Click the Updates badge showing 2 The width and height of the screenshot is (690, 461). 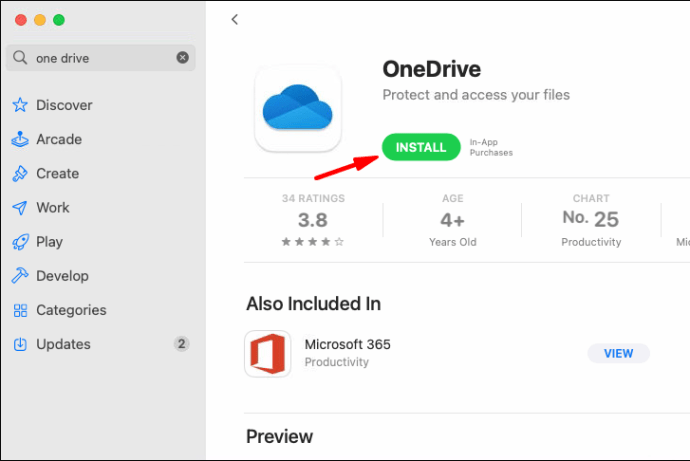[181, 344]
